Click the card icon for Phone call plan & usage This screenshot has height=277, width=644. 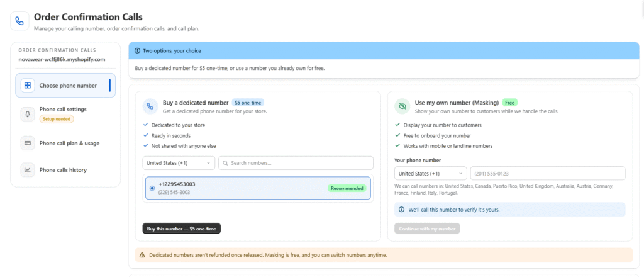click(x=28, y=143)
